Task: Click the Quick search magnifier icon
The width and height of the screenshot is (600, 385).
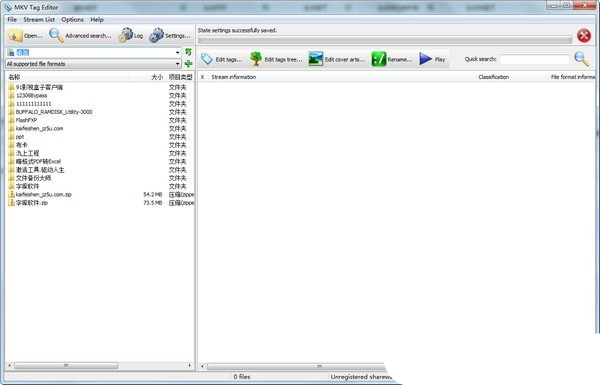Action: [x=581, y=59]
